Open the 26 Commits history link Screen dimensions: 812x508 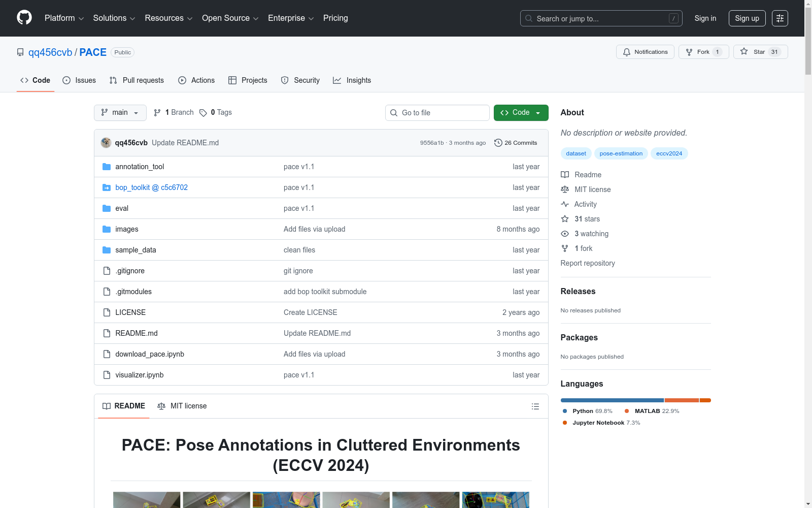tap(516, 143)
